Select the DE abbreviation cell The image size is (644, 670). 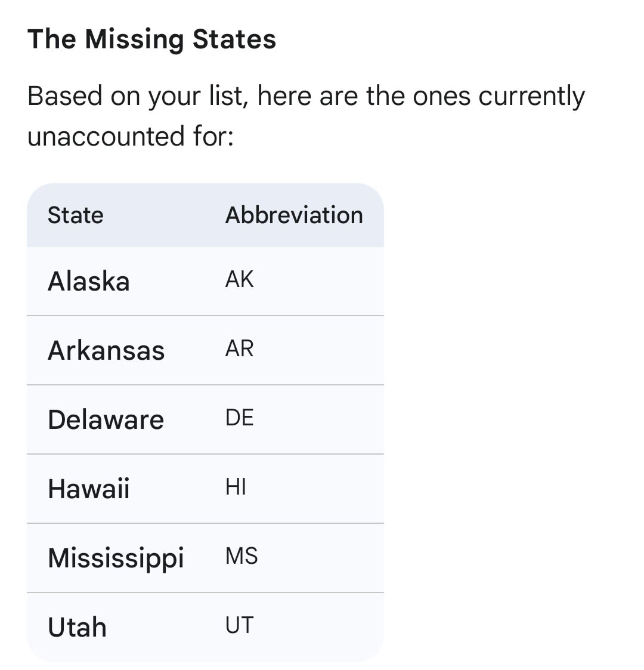point(239,418)
